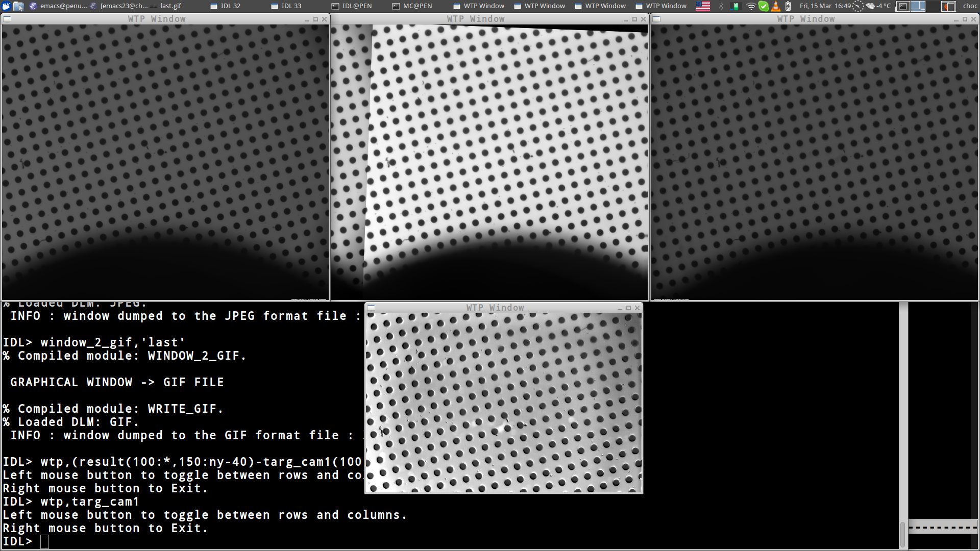Image resolution: width=980 pixels, height=551 pixels.
Task: Switch to IDL@PEN terminal taskbar item
Action: click(356, 6)
